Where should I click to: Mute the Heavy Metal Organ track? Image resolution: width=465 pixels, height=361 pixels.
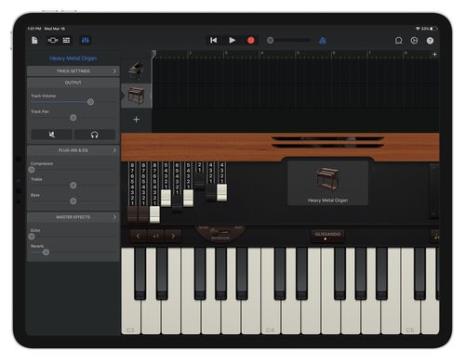pos(52,135)
